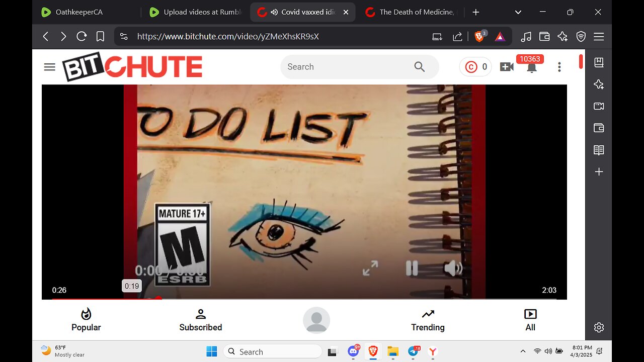Open Brave VPN shield icon

point(581,37)
